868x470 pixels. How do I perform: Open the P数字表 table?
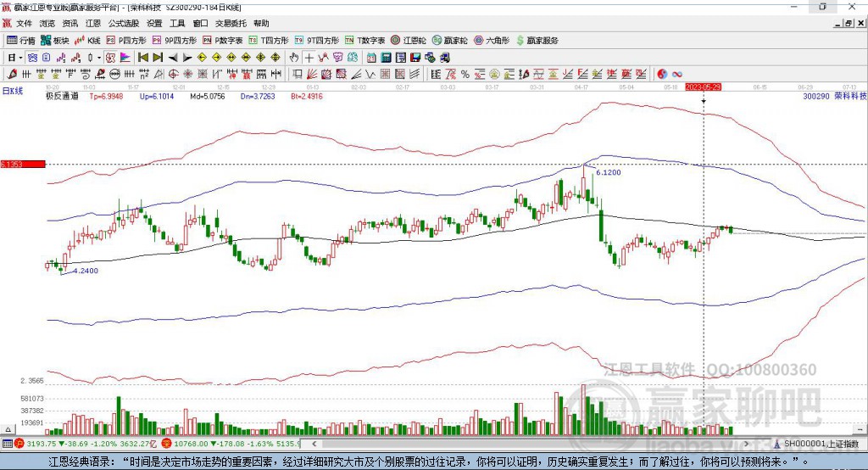223,41
